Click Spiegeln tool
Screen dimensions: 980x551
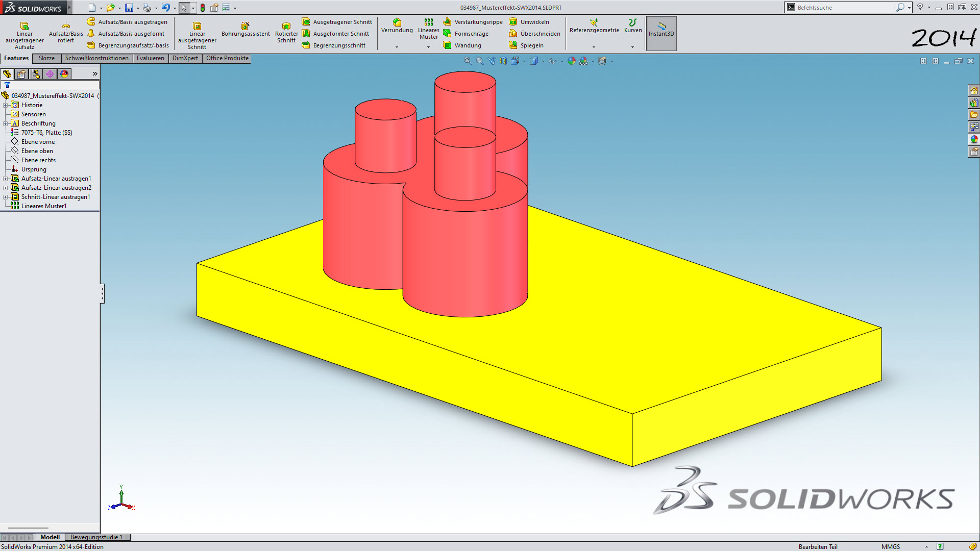click(x=526, y=45)
